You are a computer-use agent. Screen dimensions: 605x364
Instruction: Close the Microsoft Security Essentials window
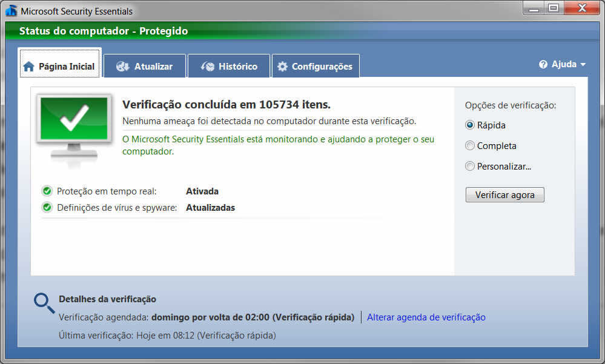pyautogui.click(x=582, y=8)
